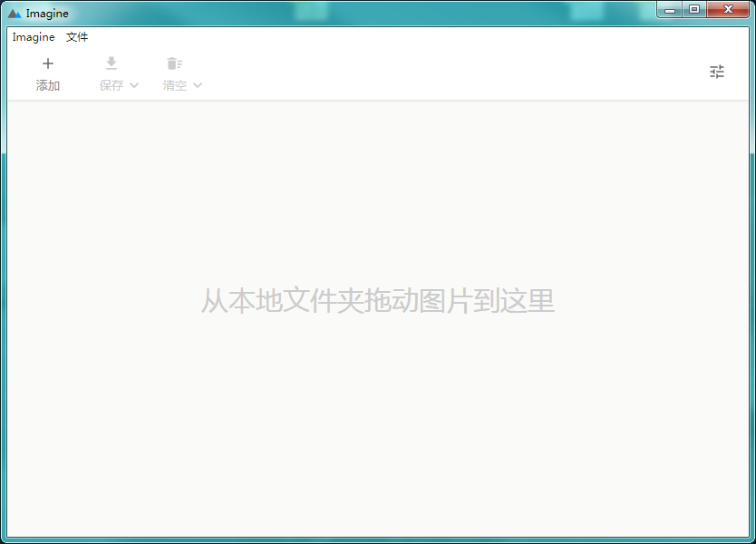Open the Imagine menu
Viewport: 756px width, 544px height.
click(33, 37)
